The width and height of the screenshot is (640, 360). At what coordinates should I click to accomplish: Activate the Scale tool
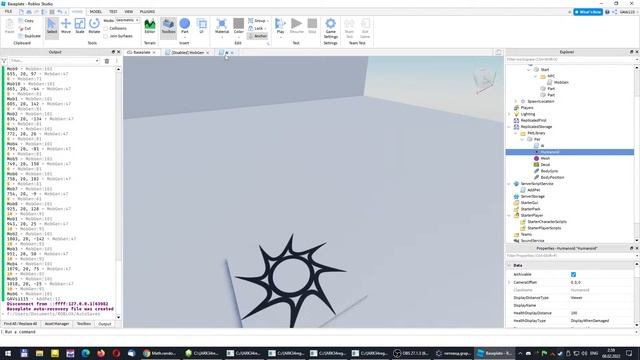[80, 26]
